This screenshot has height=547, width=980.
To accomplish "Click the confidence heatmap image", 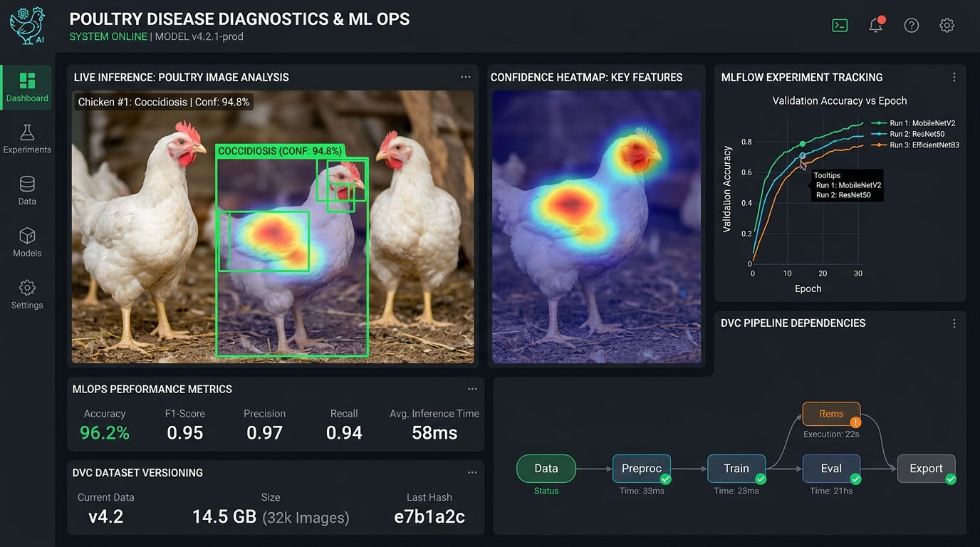I will point(596,226).
